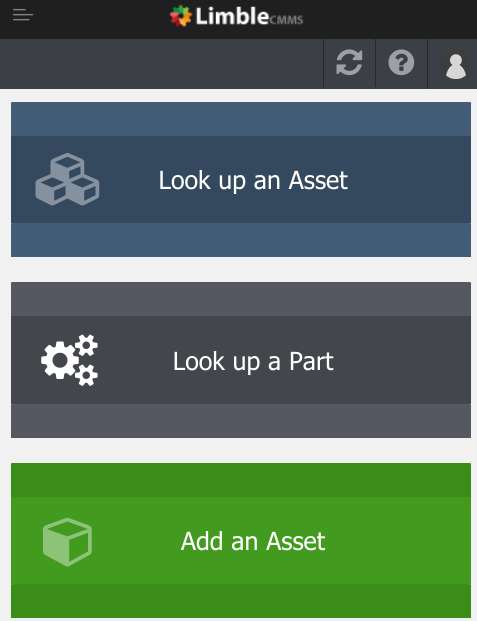Screen dimensions: 477x621
Task: Click the gray band below Look up a Part
Action: click(x=241, y=421)
